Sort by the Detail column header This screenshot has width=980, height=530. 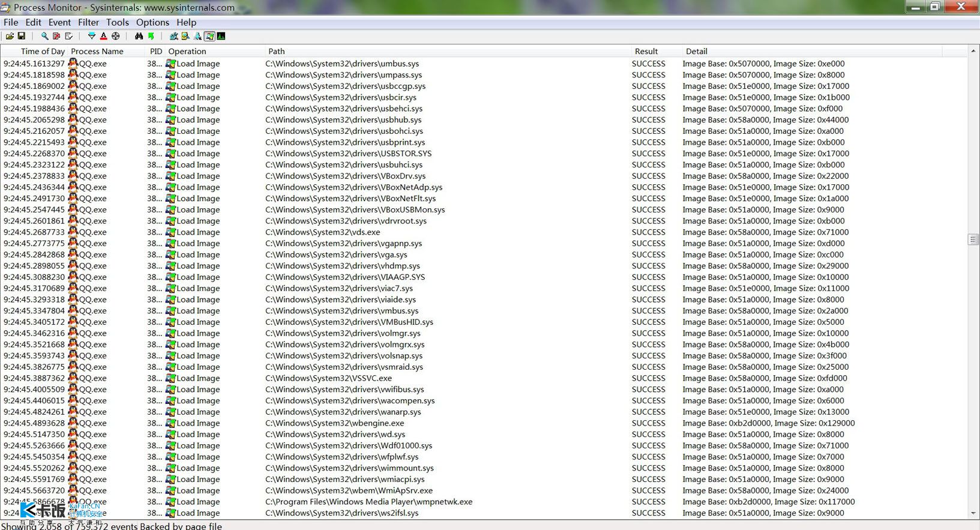[812, 52]
